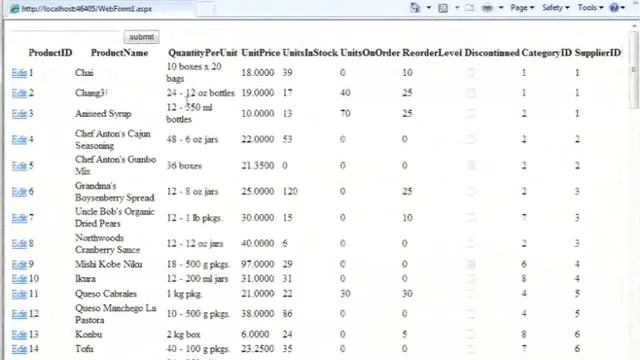
Task: Click the QuantityPerUnit column header
Action: point(202,53)
